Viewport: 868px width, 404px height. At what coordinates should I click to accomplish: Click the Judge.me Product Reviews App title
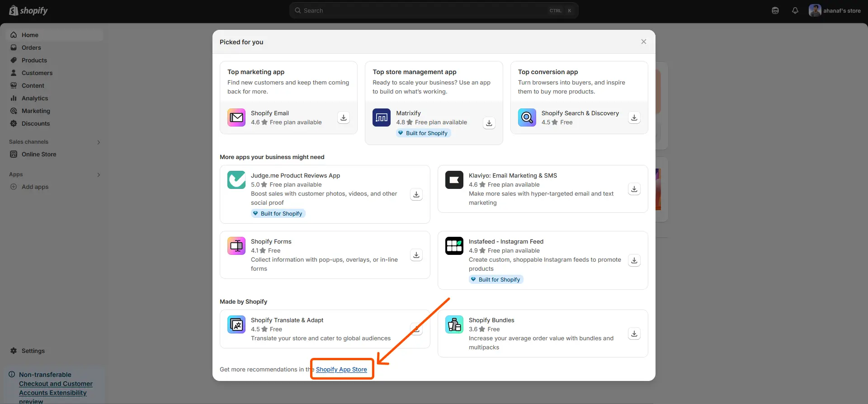pos(295,175)
